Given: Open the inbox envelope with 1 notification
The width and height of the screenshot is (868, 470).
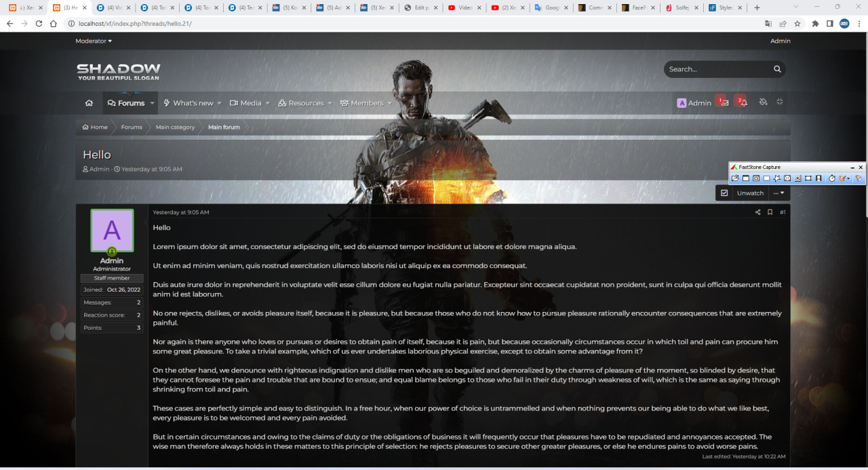Looking at the screenshot, I should [x=724, y=103].
